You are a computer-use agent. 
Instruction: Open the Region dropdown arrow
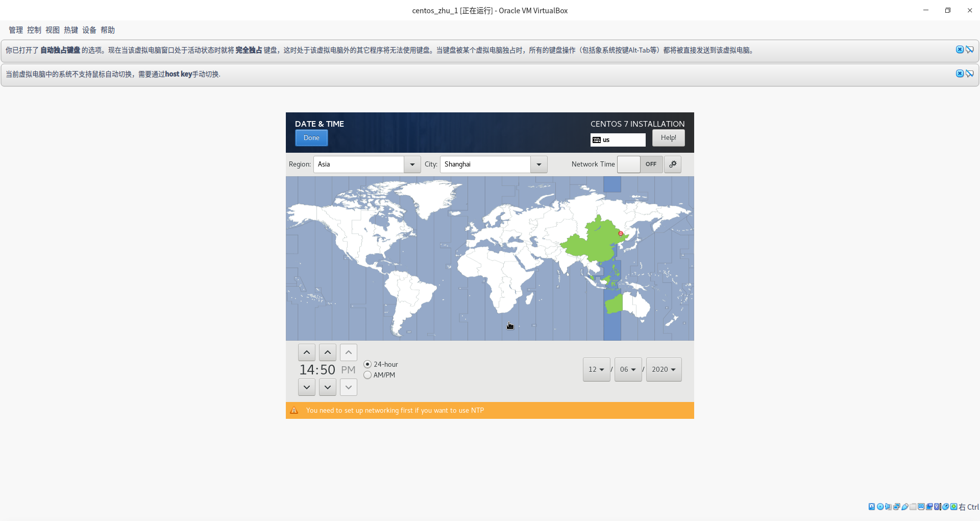click(x=412, y=164)
